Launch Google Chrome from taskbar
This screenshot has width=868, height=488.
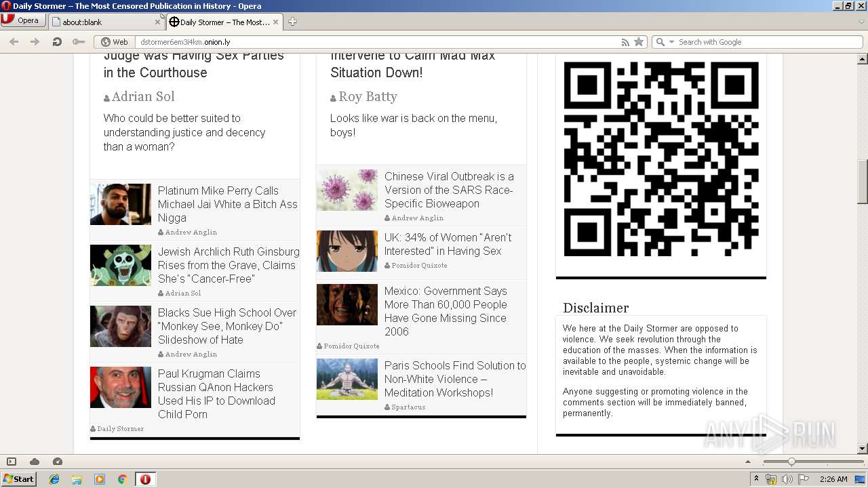pyautogui.click(x=123, y=479)
